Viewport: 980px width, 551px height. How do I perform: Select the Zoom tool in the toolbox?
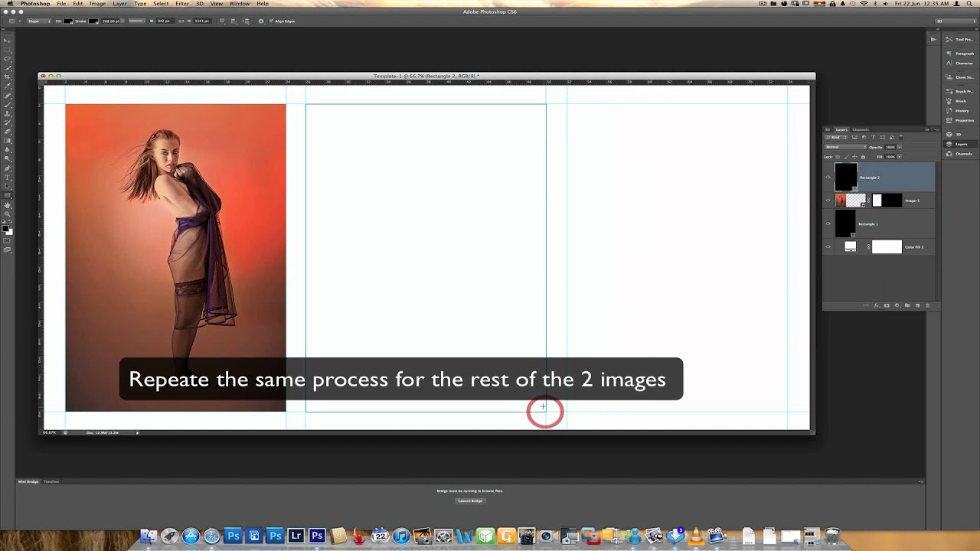(8, 214)
